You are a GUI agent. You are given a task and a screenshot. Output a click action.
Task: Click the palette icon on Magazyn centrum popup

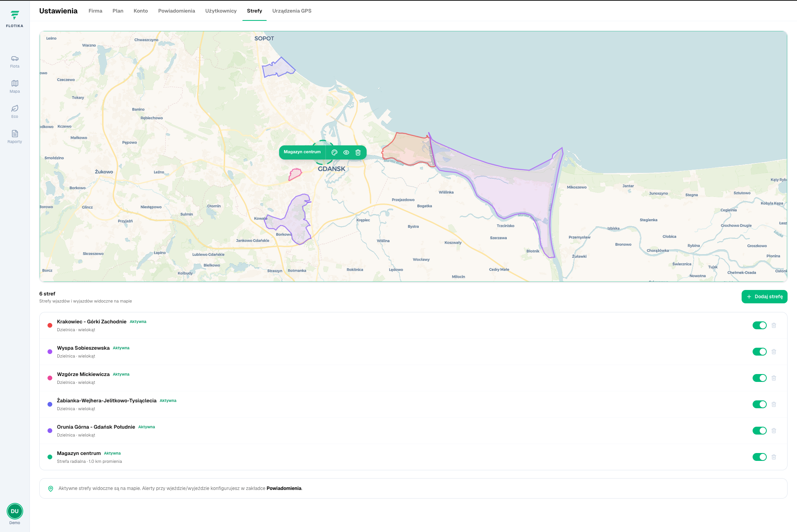coord(334,152)
